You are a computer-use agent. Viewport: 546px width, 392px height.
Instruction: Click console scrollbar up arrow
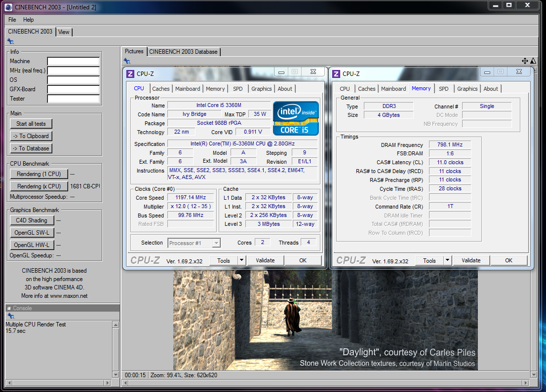[116, 324]
